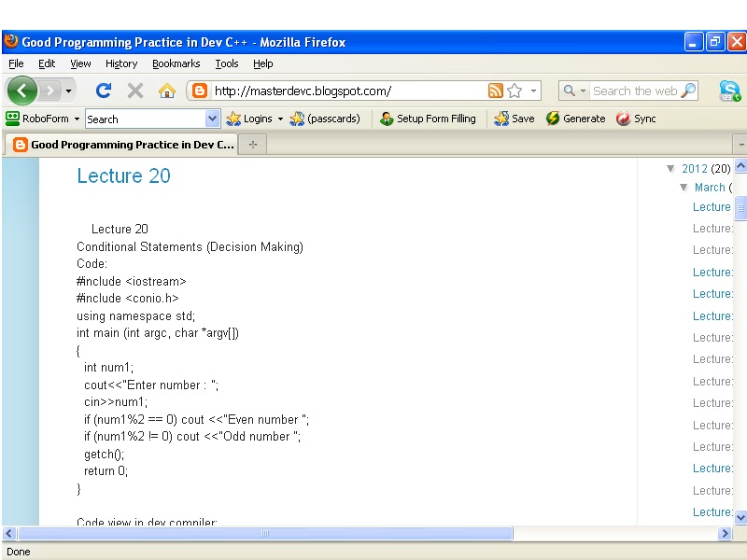747x560 pixels.
Task: Click Setup Form Filling in RoboForm toolbar
Action: tap(428, 119)
